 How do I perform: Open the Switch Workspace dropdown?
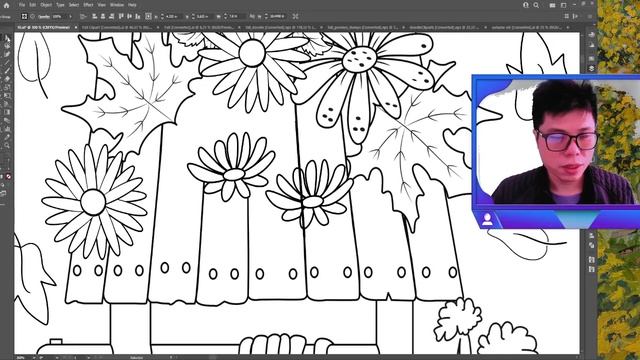pos(564,5)
